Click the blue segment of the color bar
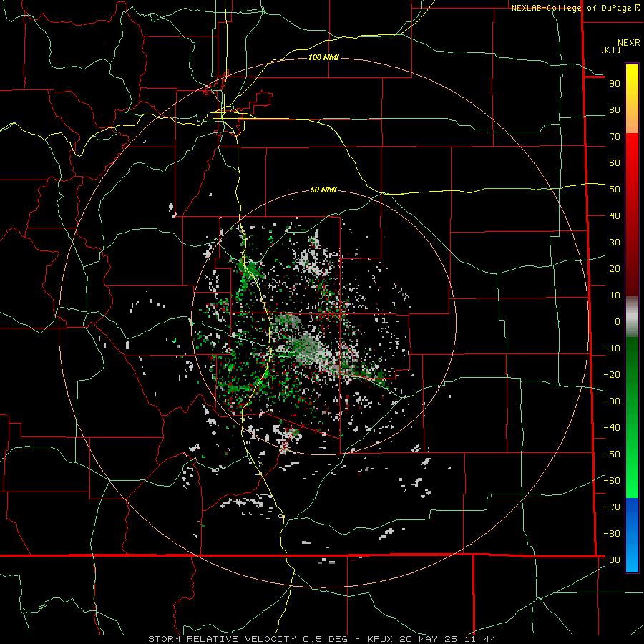 tap(632, 535)
